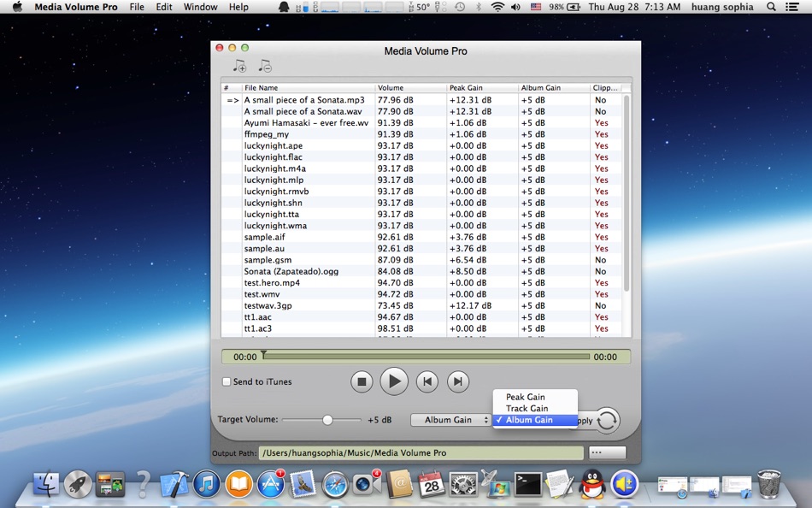This screenshot has height=508, width=812.
Task: Open the Edit menu
Action: tap(164, 7)
